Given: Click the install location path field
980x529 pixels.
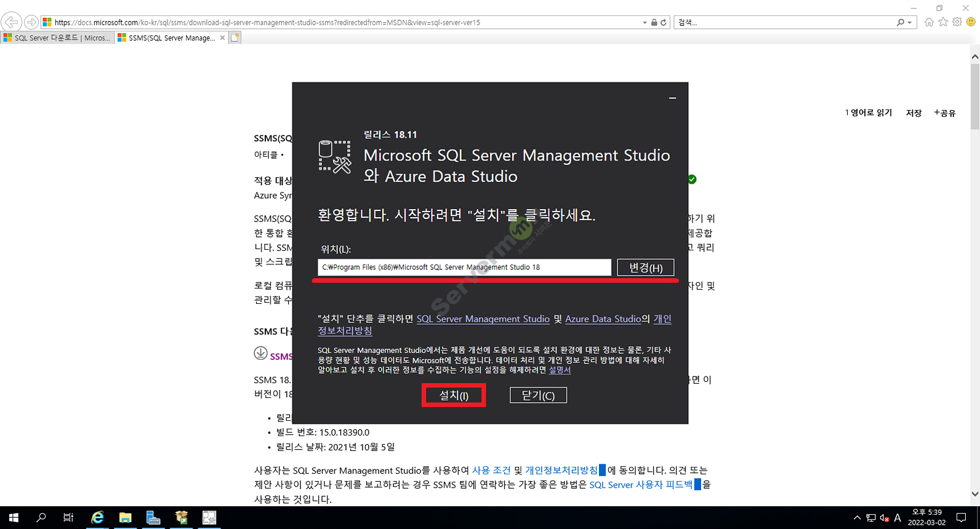Looking at the screenshot, I should [464, 267].
